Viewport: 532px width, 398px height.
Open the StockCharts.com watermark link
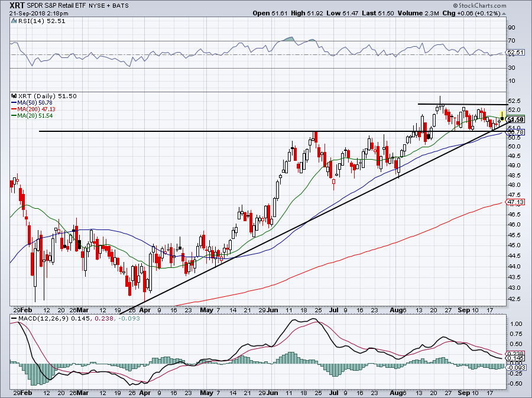(x=482, y=5)
